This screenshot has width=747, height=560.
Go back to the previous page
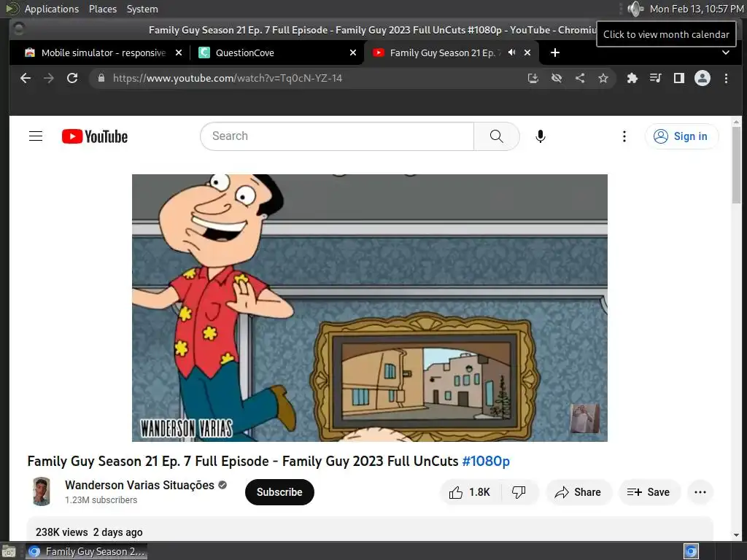point(26,78)
